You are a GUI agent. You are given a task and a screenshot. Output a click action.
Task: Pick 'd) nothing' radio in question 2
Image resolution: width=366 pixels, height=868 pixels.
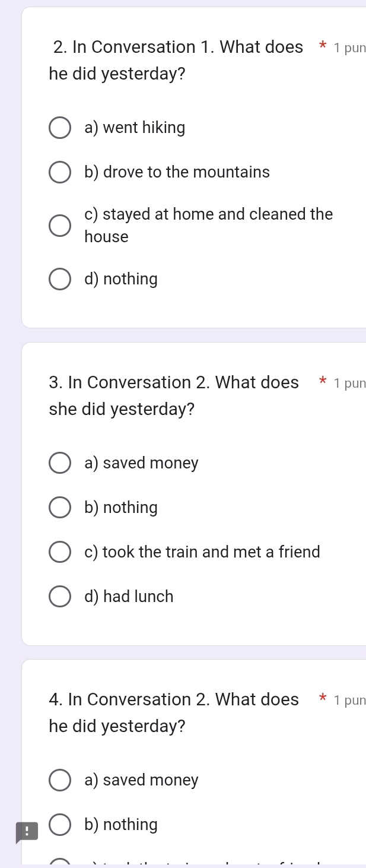[x=59, y=279]
